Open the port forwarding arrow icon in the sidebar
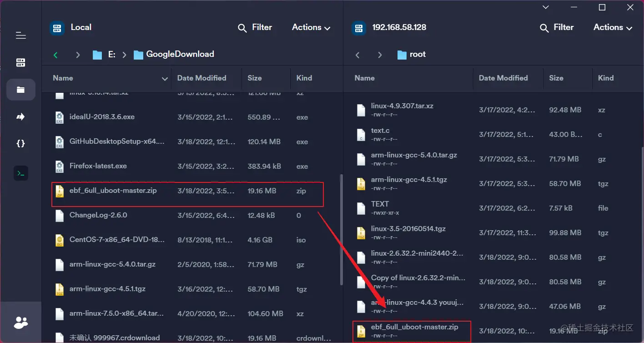Viewport: 644px width, 343px height. pos(20,117)
